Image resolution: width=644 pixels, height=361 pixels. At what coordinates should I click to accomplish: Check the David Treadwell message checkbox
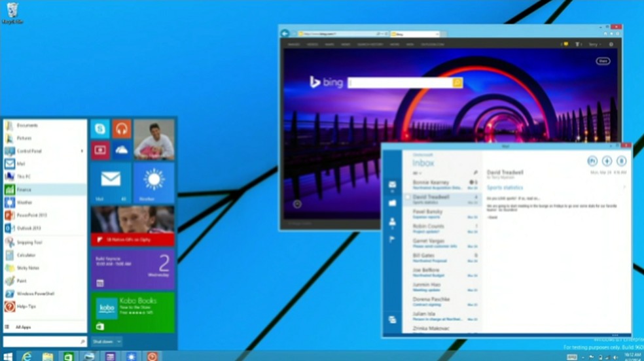click(408, 198)
